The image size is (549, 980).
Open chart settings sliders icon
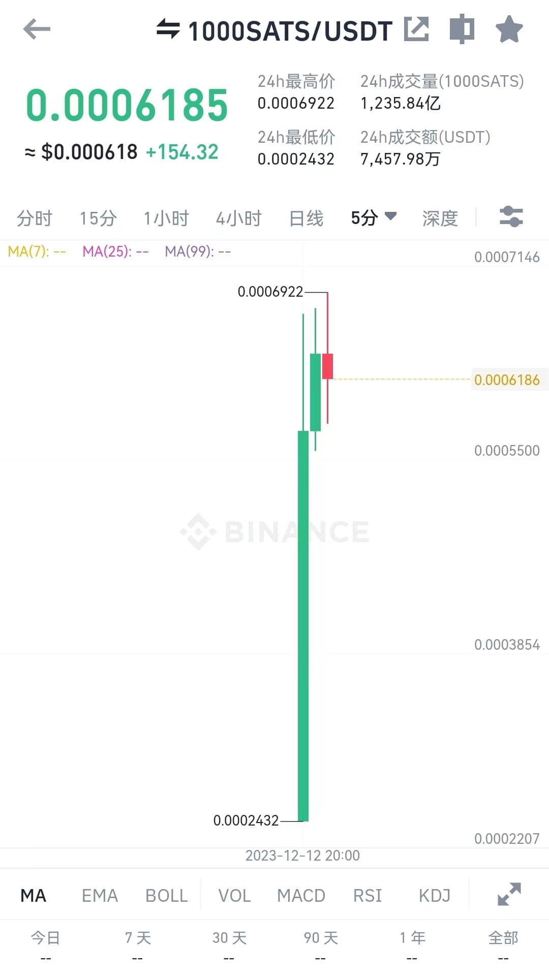click(x=511, y=217)
